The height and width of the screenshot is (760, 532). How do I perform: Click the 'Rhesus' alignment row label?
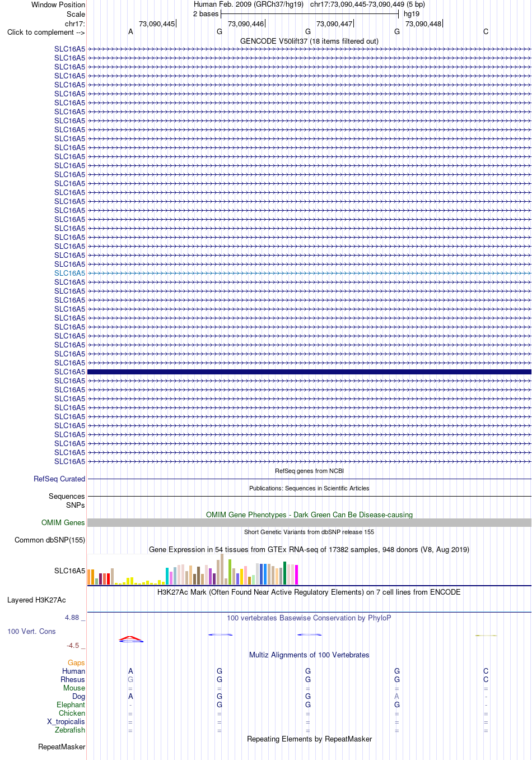pyautogui.click(x=73, y=679)
